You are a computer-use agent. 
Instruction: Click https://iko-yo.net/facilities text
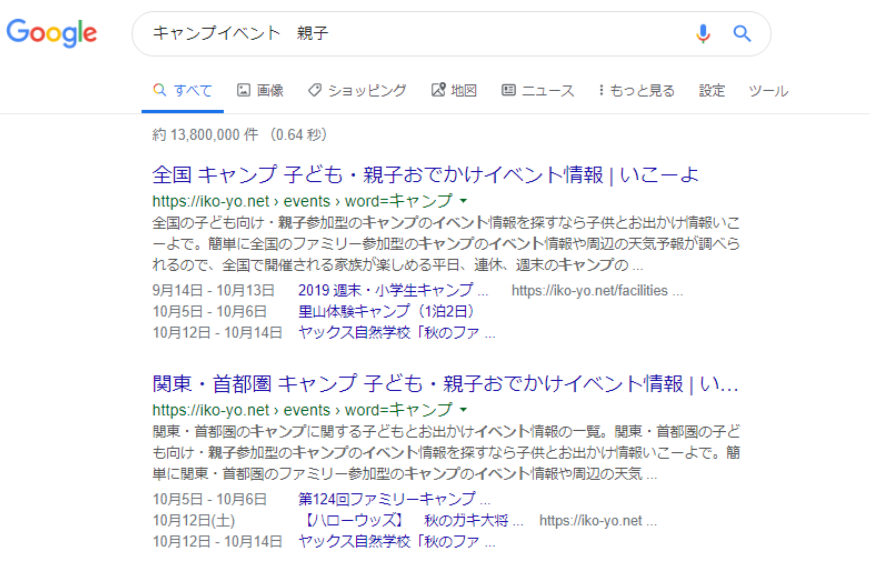tap(597, 291)
